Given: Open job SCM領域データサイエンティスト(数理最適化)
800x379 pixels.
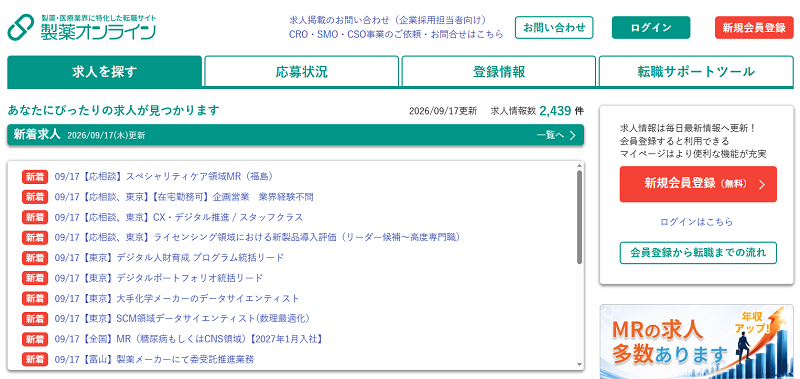Looking at the screenshot, I should tap(182, 318).
